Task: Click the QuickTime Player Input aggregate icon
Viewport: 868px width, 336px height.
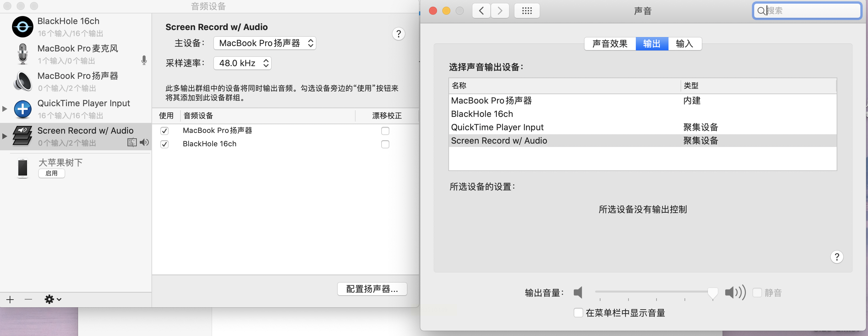Action: [x=23, y=109]
